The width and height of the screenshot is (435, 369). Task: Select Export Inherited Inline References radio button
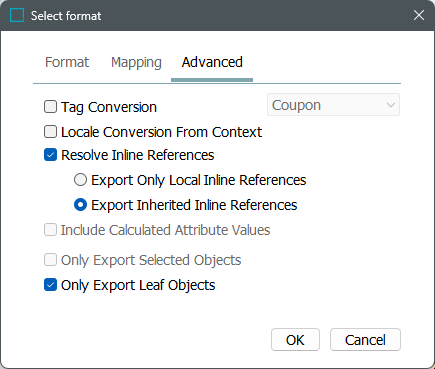[x=80, y=205]
